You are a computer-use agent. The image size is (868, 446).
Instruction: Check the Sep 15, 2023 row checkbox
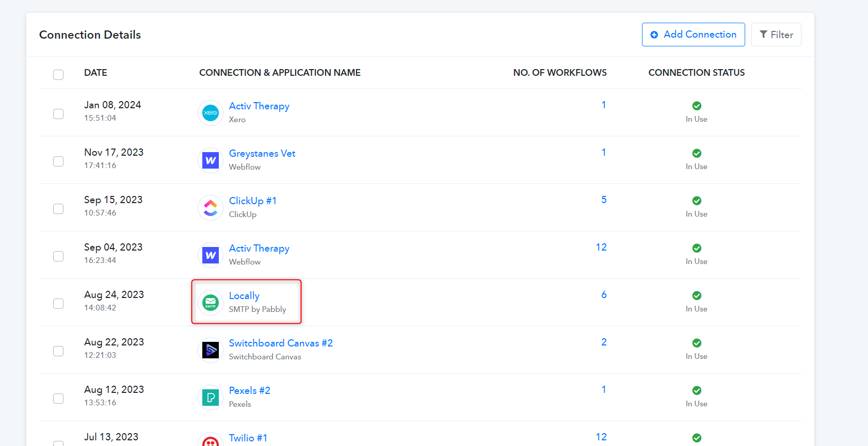pyautogui.click(x=58, y=209)
